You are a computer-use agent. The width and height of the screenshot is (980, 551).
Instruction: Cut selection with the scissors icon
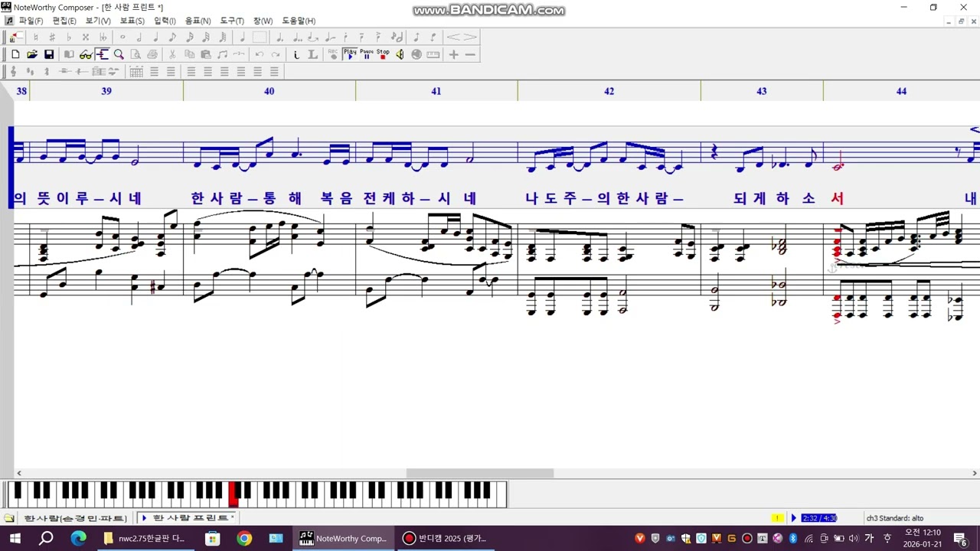coord(172,54)
